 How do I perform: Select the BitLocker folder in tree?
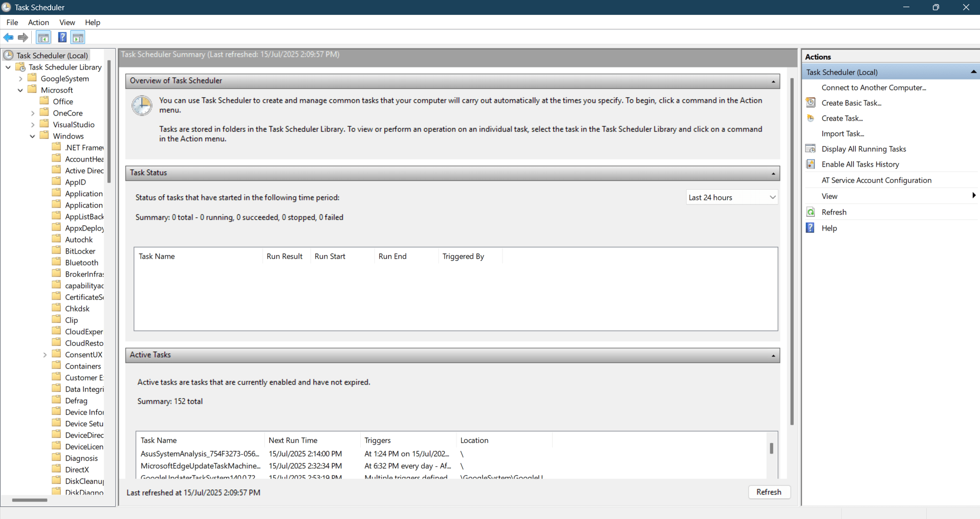pos(80,251)
